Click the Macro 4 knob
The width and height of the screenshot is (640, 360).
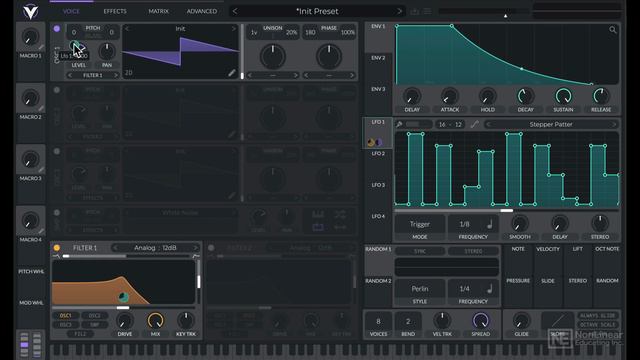pos(30,221)
